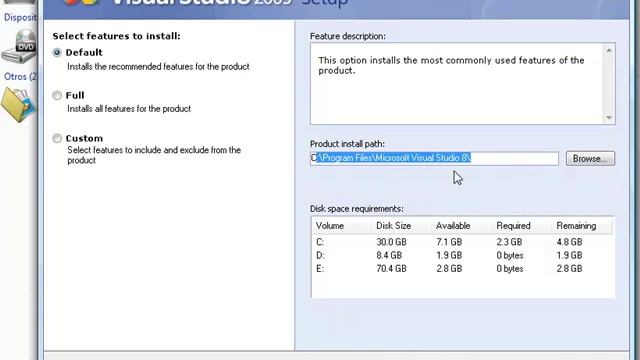Click the product install path field
This screenshot has width=640, height=360.
tap(434, 158)
